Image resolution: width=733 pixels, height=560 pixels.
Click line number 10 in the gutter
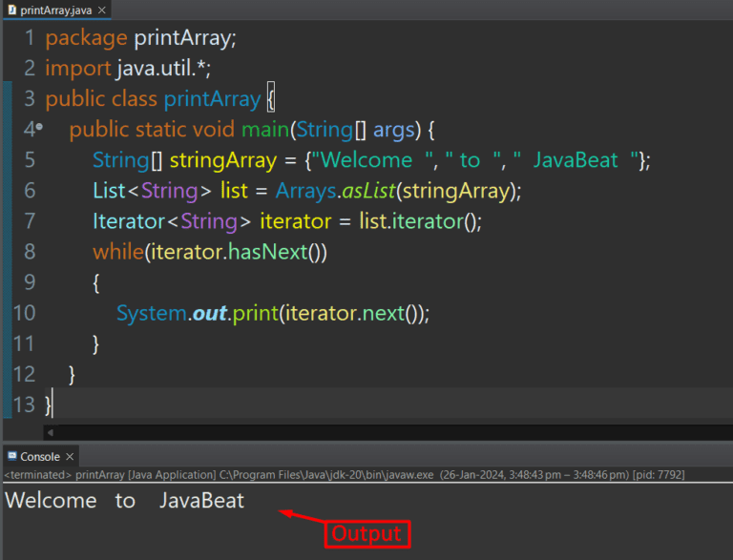pyautogui.click(x=24, y=312)
